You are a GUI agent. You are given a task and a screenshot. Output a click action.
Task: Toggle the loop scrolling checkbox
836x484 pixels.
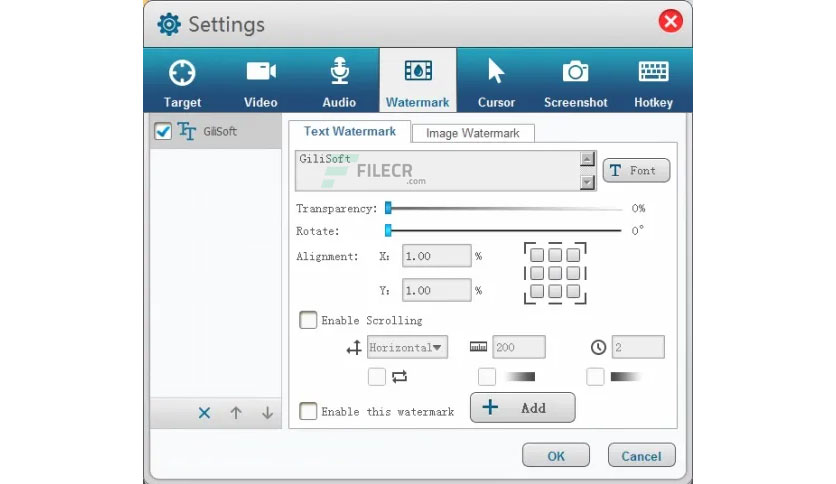tap(376, 377)
